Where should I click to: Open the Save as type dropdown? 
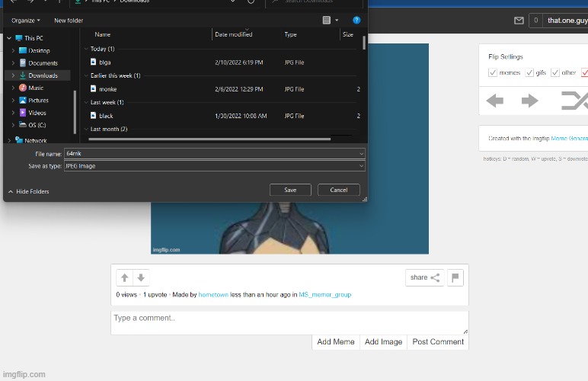[x=214, y=166]
